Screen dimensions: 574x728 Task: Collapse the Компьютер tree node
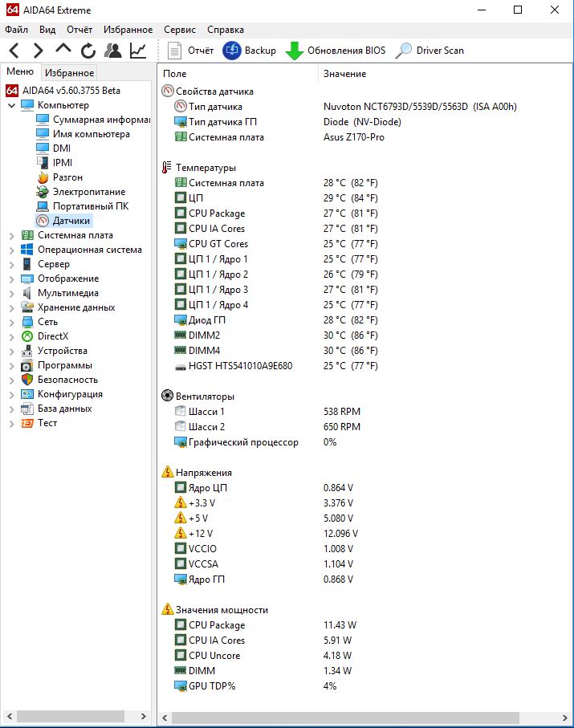coord(12,105)
